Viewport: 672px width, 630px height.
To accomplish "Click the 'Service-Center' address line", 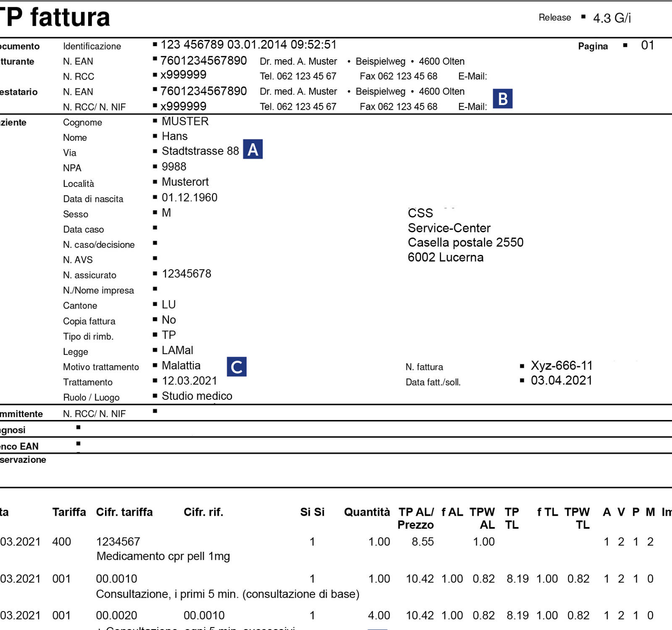I will [x=449, y=228].
